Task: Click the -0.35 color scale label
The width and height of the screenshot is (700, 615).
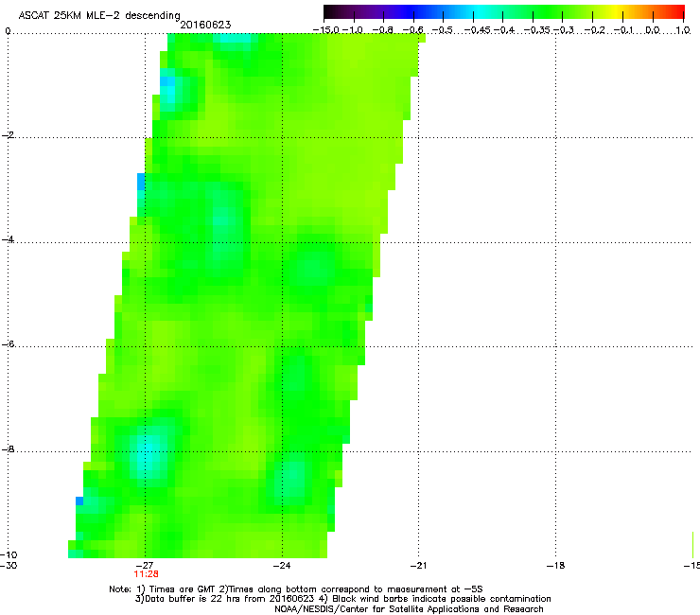Action: [x=536, y=30]
